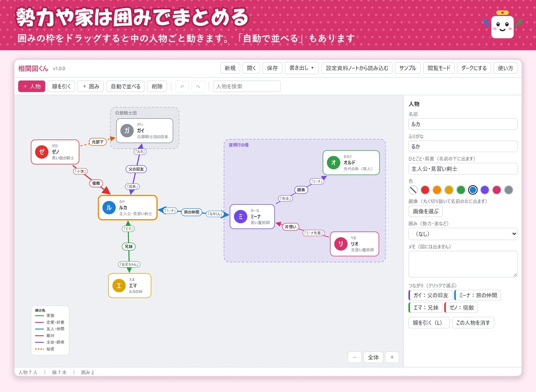Screen dimensions: 536x392
Task: Click the 画像を選ぶ image button
Action: coord(425,211)
